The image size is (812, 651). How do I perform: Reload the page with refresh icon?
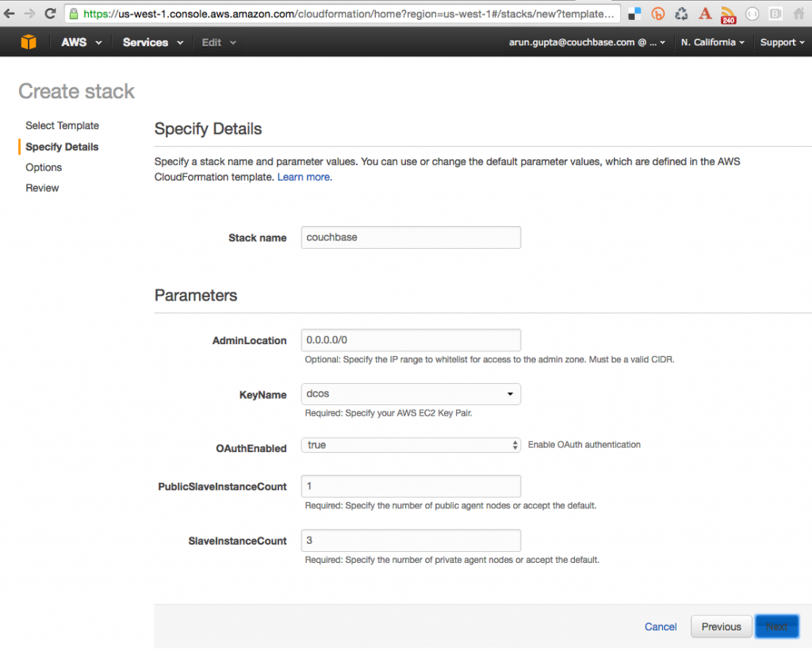[50, 14]
